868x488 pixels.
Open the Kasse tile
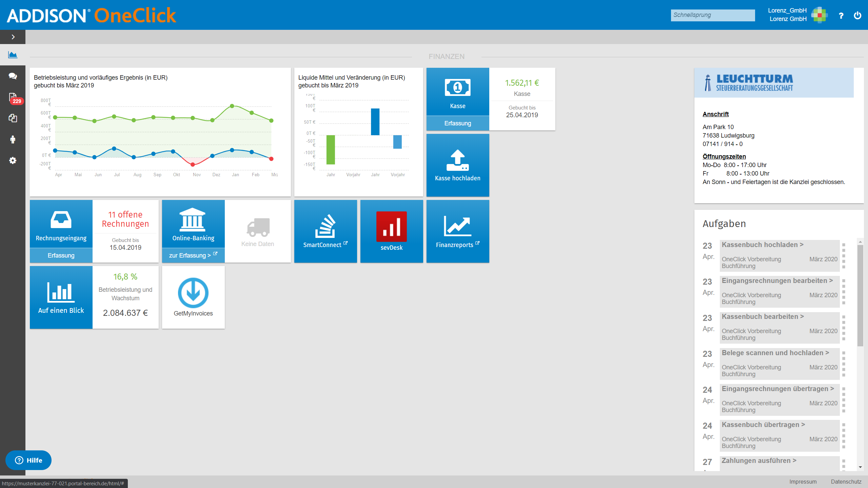[x=458, y=91]
